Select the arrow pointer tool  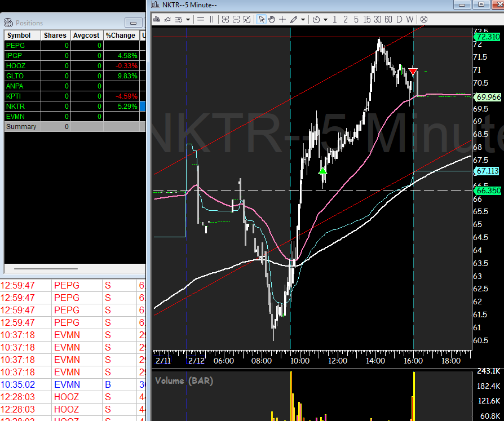click(x=262, y=20)
